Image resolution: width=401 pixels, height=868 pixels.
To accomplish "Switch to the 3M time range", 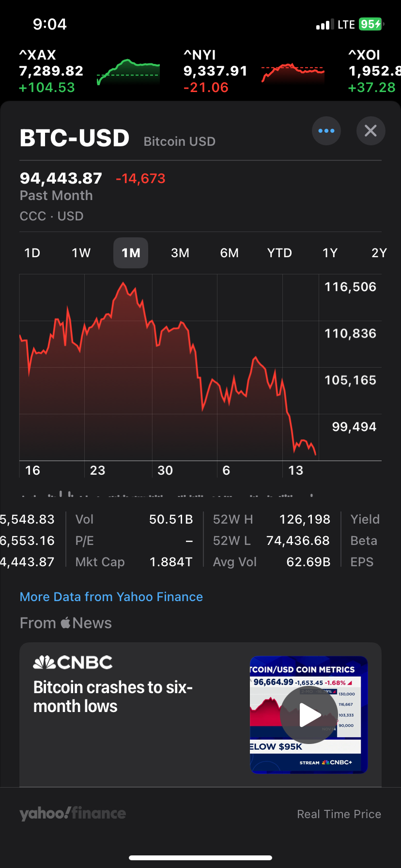I will tap(180, 253).
